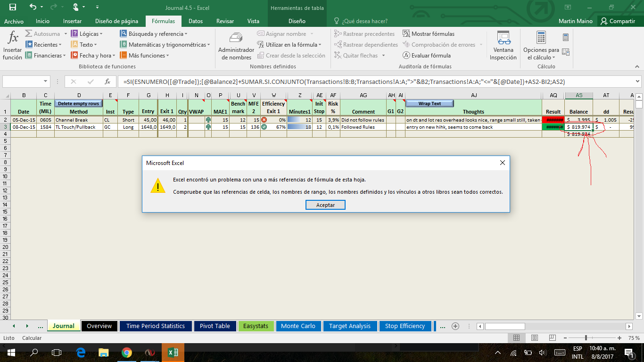The image size is (644, 362).
Task: Open the Ventana Inspección watch window
Action: click(503, 46)
